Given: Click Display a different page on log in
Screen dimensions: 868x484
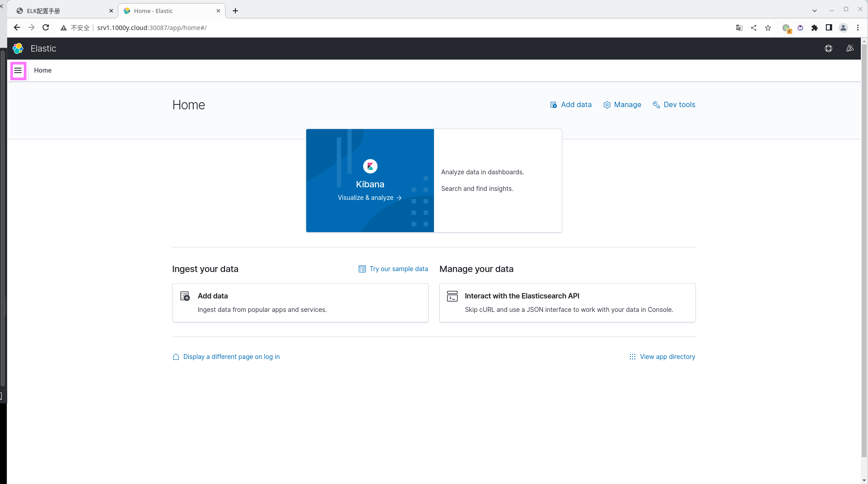Looking at the screenshot, I should pos(226,357).
